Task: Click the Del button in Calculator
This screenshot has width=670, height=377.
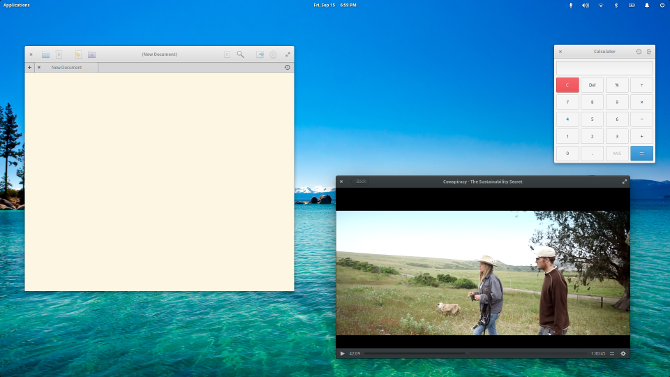Action: [592, 85]
